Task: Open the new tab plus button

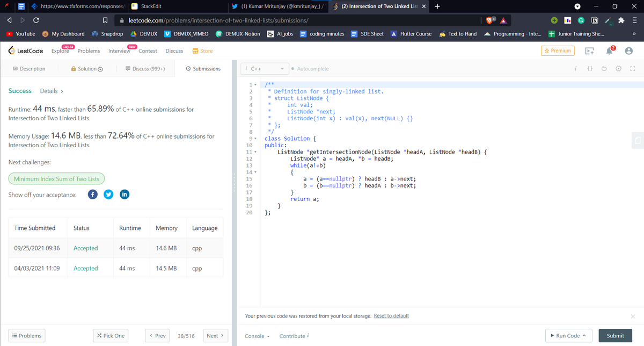Action: click(437, 6)
